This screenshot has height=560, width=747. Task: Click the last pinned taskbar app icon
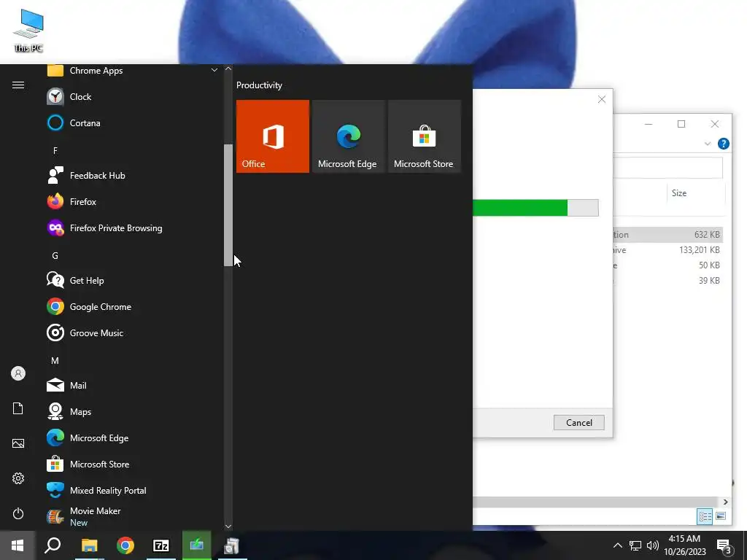[x=233, y=545]
